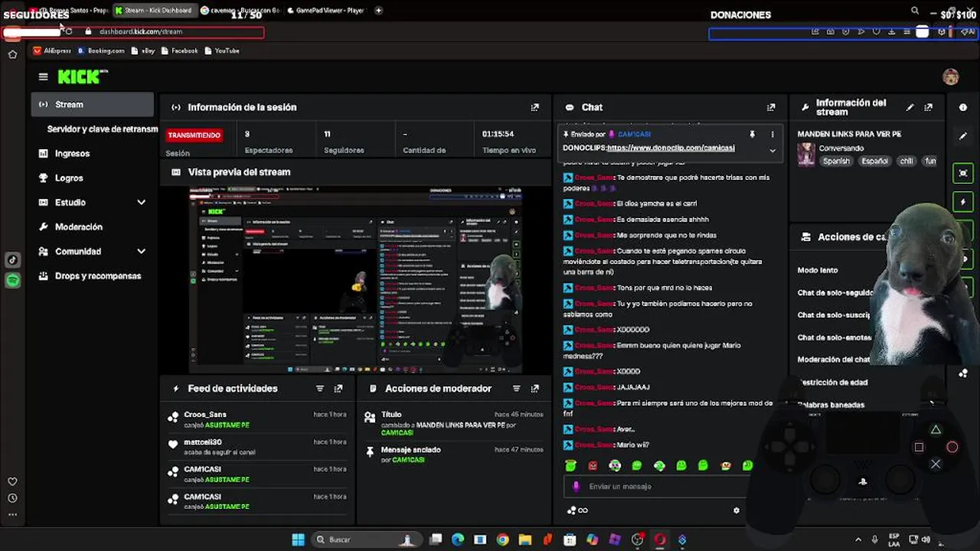Open Moderación in sidebar
This screenshot has height=551, width=980.
point(78,227)
